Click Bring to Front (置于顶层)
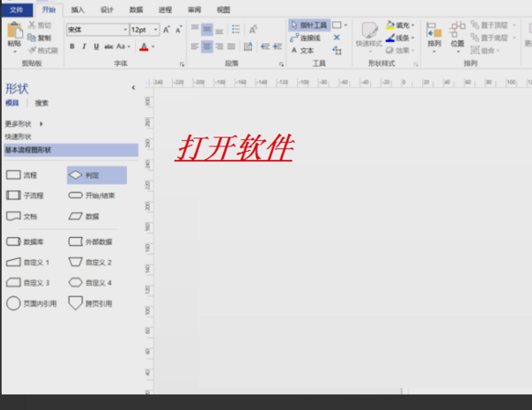532x410 pixels. 493,25
